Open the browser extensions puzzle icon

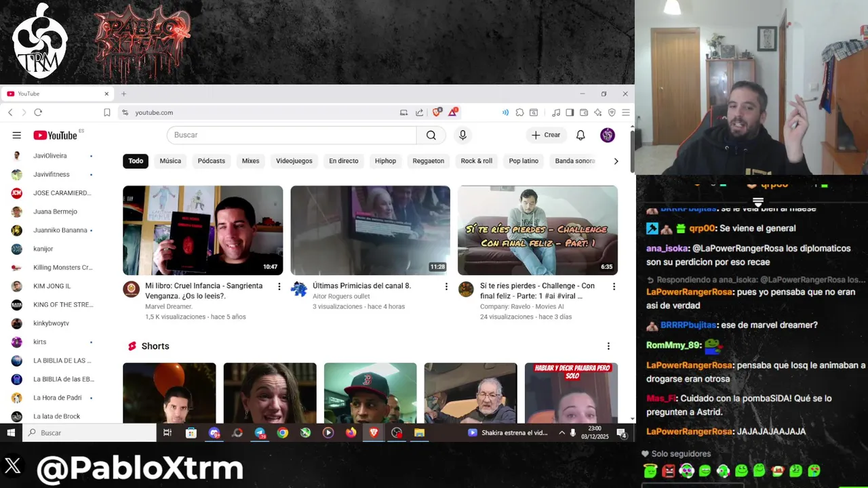pos(519,113)
